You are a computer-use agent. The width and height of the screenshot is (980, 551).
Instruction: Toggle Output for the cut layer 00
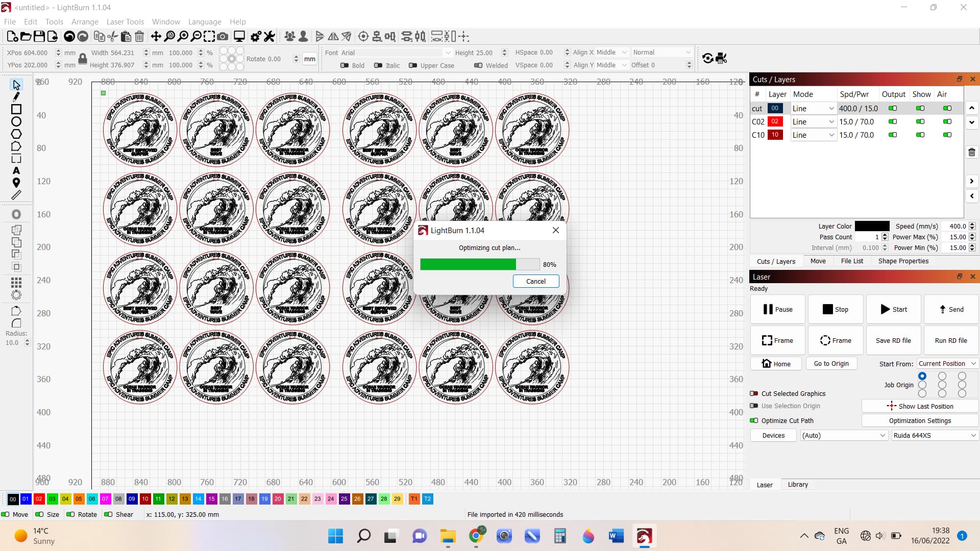893,108
